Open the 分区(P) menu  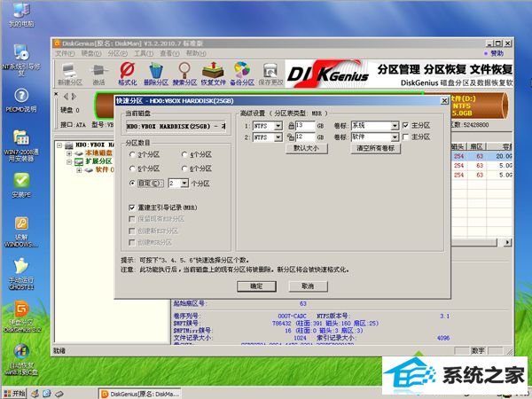click(118, 53)
